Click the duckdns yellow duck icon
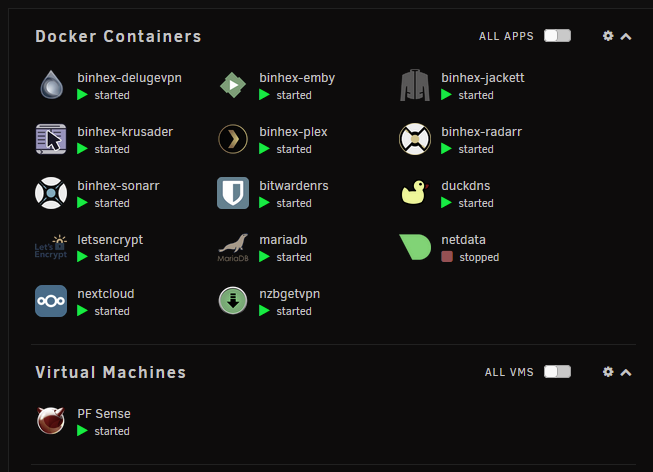The width and height of the screenshot is (653, 472). tap(414, 192)
